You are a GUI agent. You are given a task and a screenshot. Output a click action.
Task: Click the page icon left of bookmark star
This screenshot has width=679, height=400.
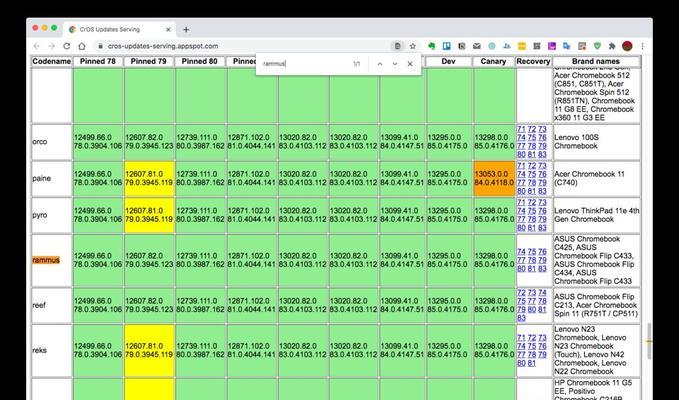pyautogui.click(x=397, y=46)
